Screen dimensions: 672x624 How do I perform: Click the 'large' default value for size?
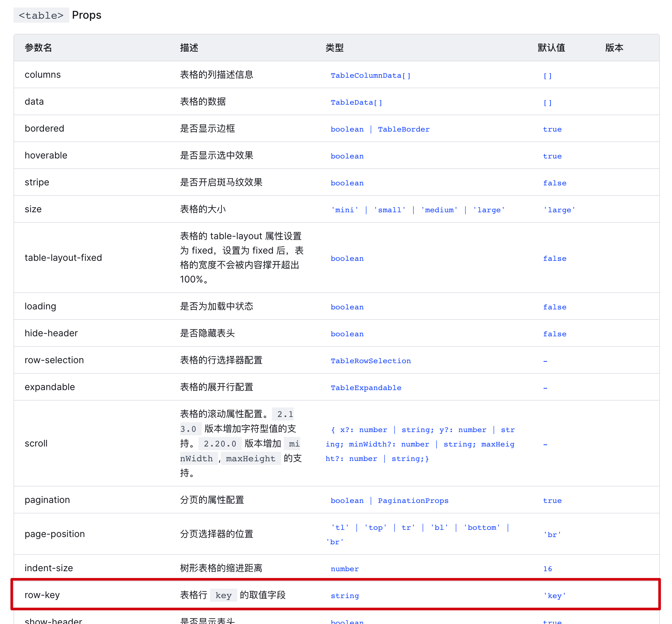[x=559, y=210]
